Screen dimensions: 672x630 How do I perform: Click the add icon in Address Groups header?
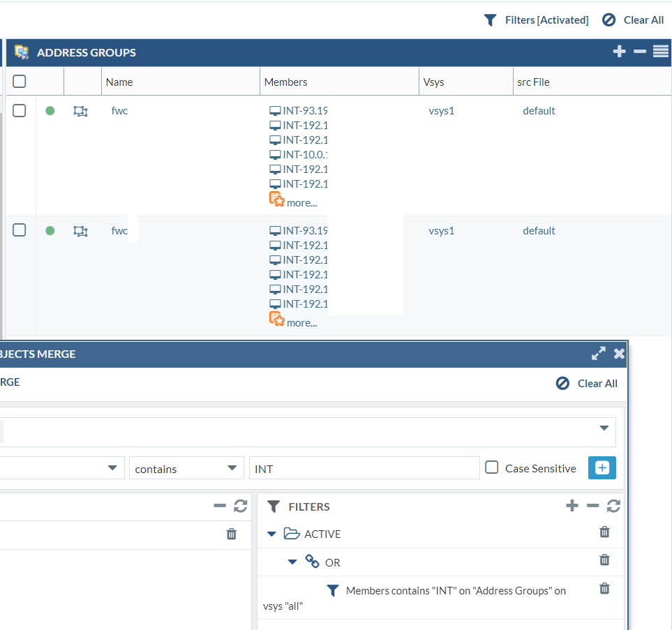(619, 52)
